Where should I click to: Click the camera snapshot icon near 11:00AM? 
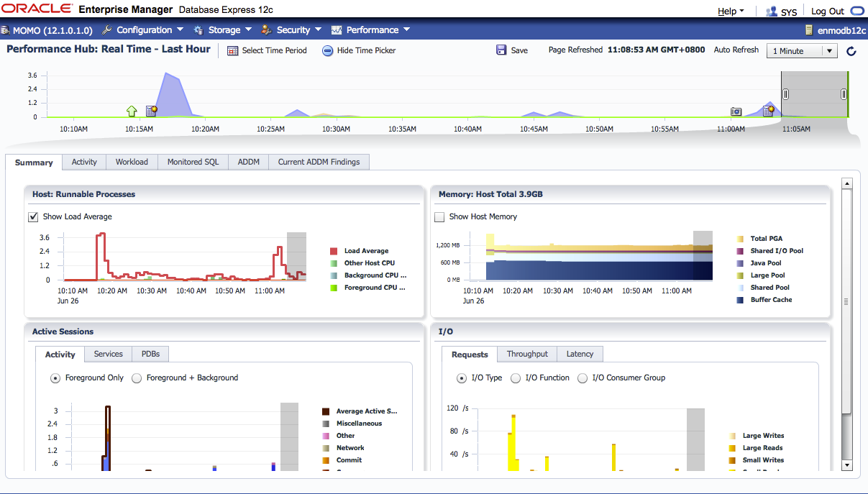(x=736, y=111)
